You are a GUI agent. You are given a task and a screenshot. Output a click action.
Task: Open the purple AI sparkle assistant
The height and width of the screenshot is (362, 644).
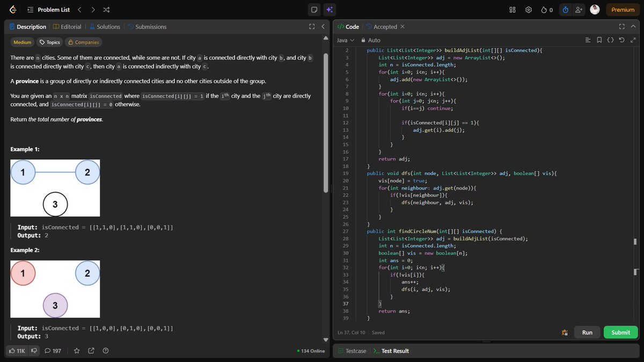coord(330,10)
